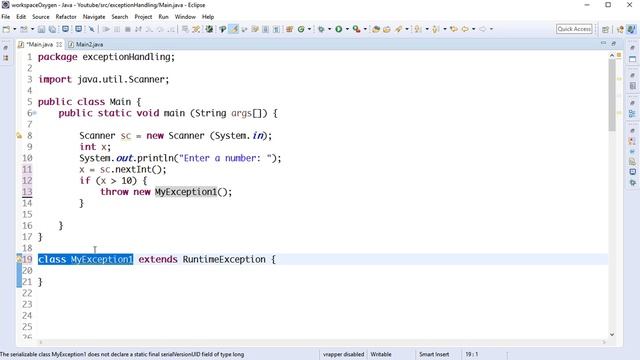
Task: Open the Refactor menu
Action: [66, 17]
